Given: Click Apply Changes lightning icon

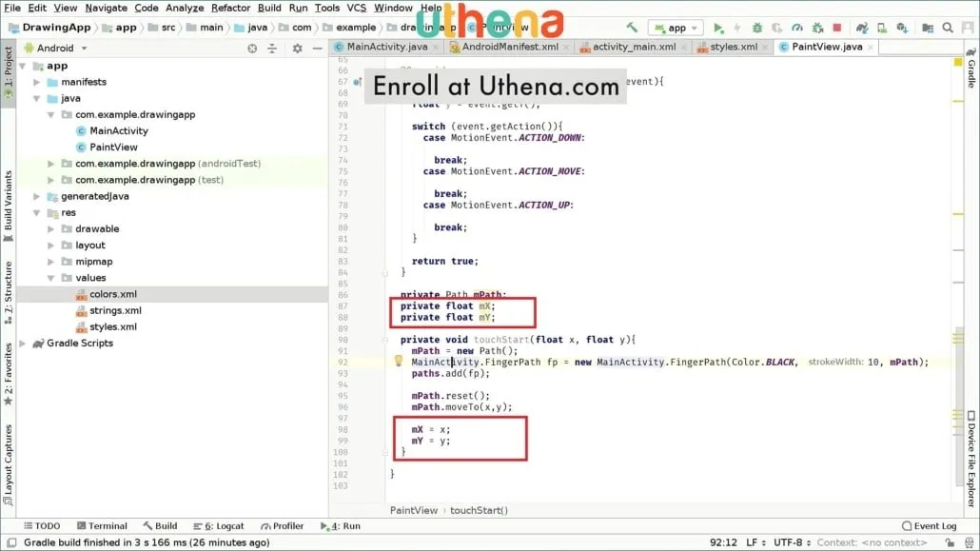Looking at the screenshot, I should (737, 28).
